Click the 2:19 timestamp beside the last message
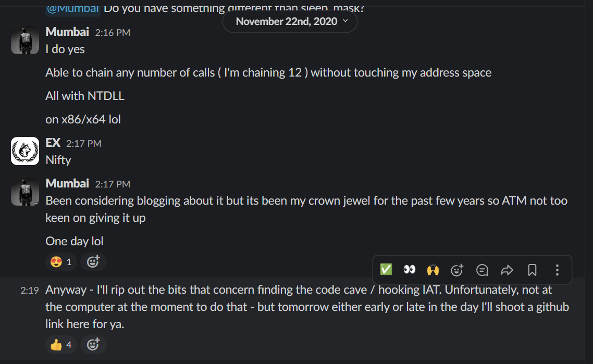593x364 pixels. [30, 291]
